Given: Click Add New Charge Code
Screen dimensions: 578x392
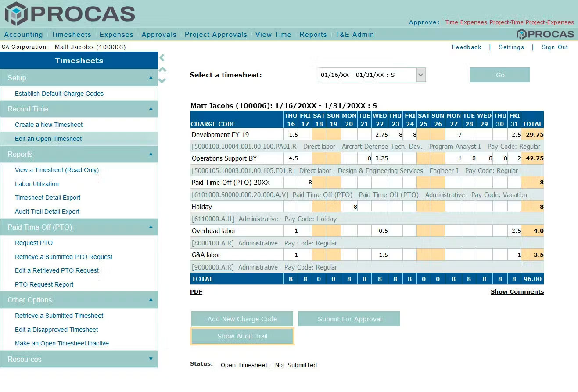Looking at the screenshot, I should [x=242, y=319].
